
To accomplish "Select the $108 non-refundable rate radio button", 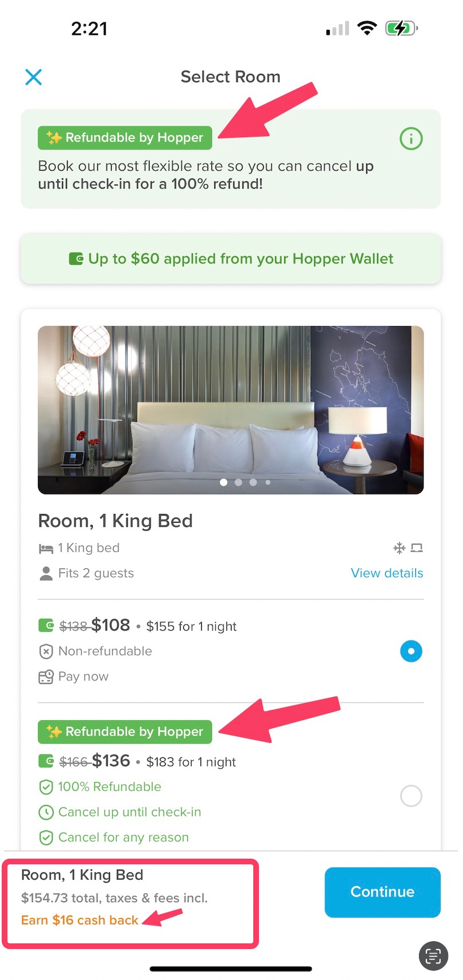I will [x=411, y=651].
